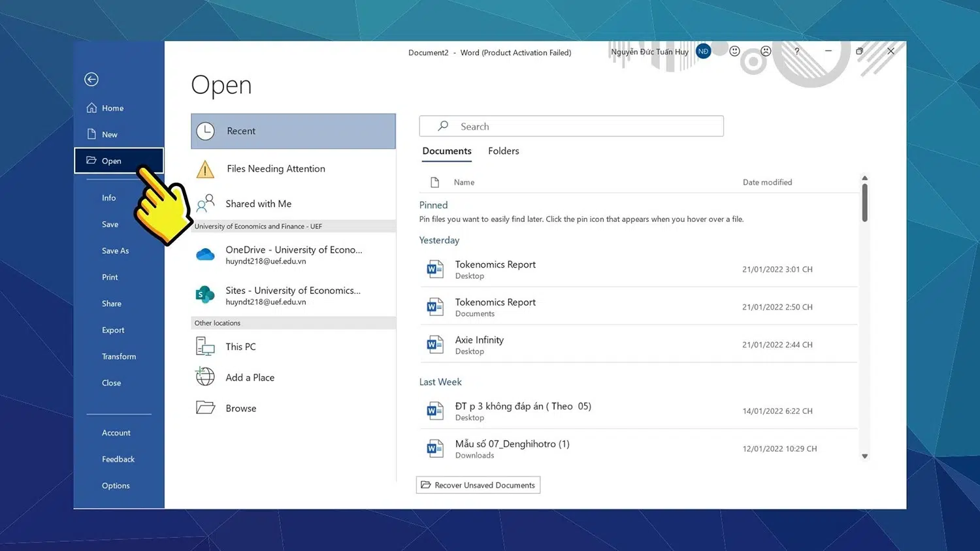This screenshot has width=980, height=551.
Task: Switch to the Folders tab
Action: [x=504, y=151]
